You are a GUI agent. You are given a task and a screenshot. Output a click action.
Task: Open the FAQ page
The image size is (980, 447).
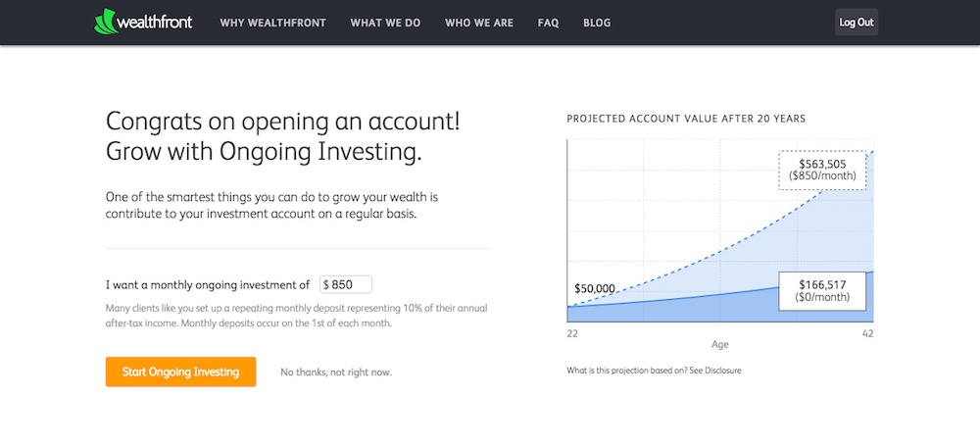tap(548, 23)
